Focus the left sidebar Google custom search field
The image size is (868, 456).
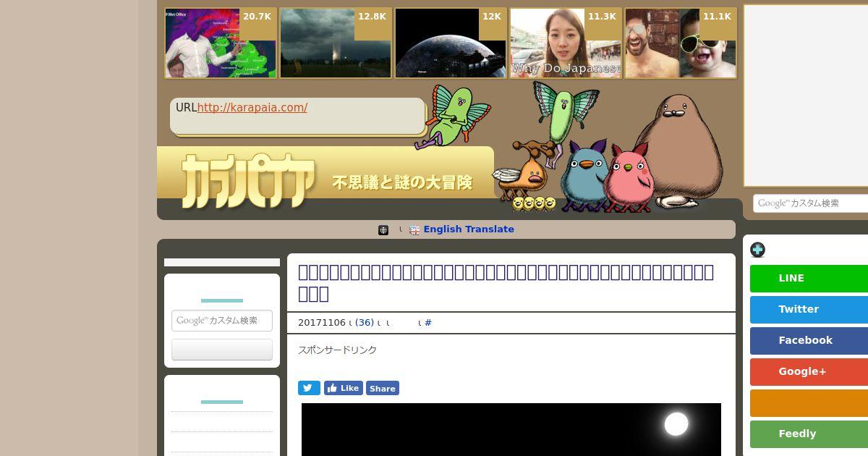point(222,321)
